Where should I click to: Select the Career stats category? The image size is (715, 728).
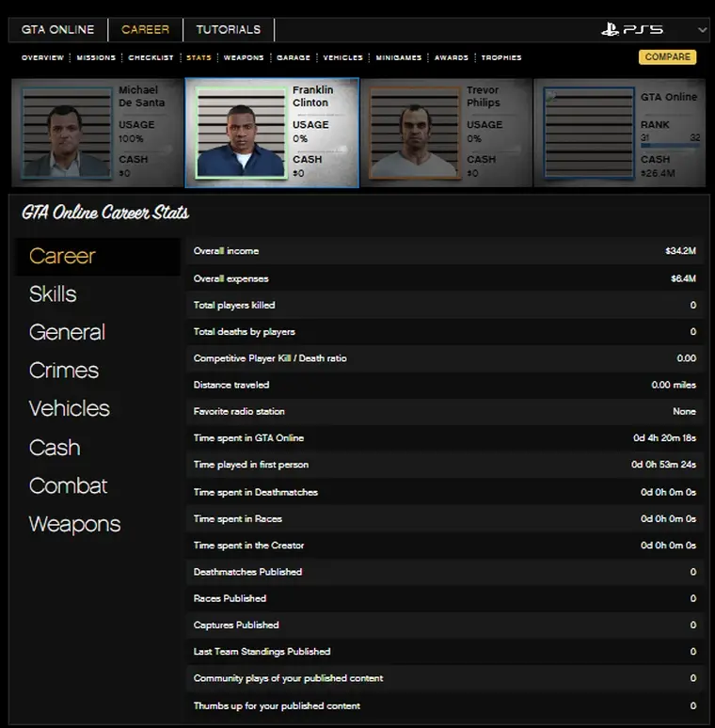(98, 257)
